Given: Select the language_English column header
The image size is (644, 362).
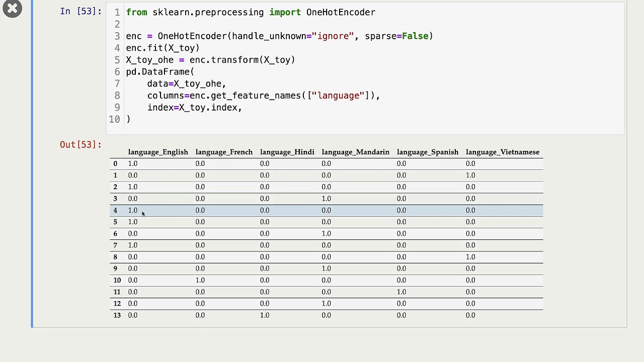Looking at the screenshot, I should coord(158,152).
